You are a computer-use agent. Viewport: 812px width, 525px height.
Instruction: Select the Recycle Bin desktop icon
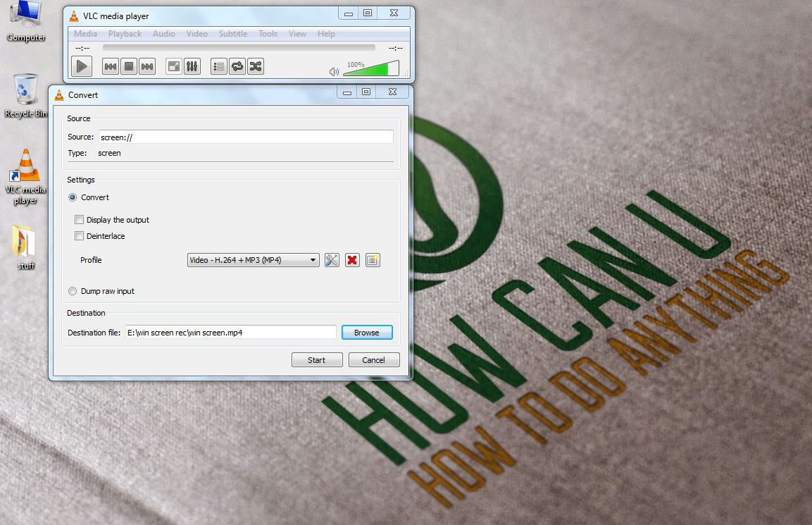25,96
